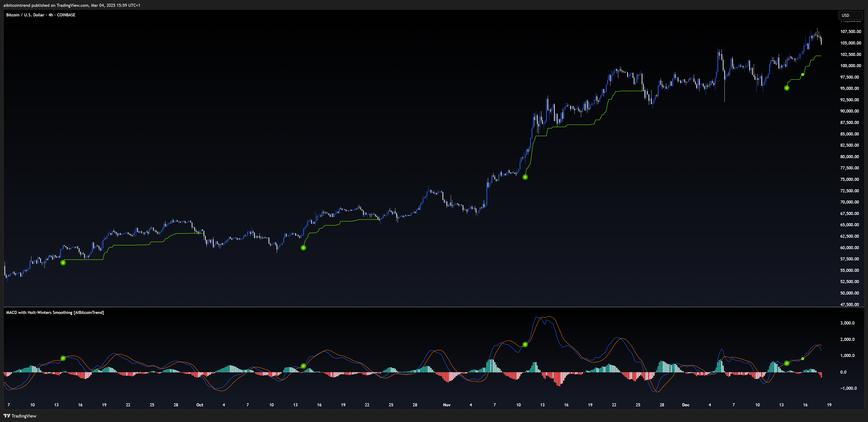
Task: Click the Nov label on time axis
Action: pos(447,405)
